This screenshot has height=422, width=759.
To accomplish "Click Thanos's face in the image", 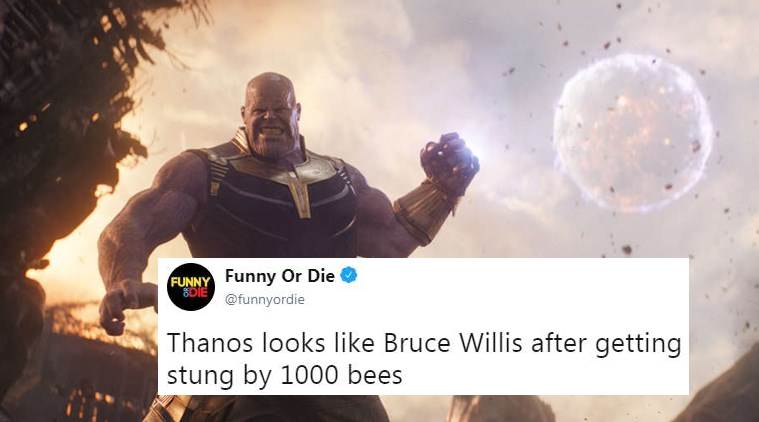I will (x=271, y=120).
